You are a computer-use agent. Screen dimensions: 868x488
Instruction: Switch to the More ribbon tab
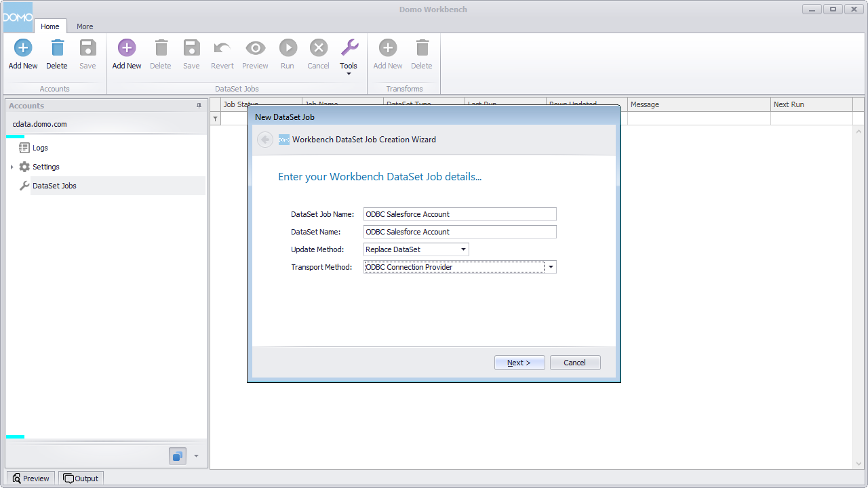tap(85, 26)
